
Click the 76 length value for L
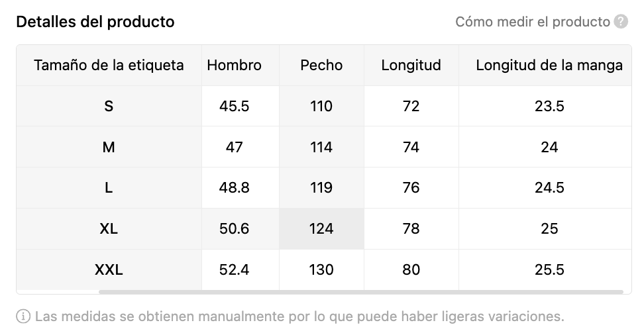pyautogui.click(x=411, y=187)
